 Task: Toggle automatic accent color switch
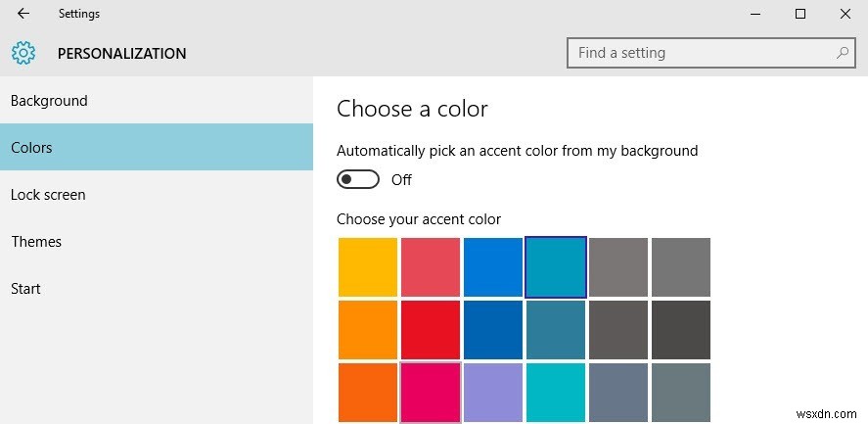[x=357, y=179]
